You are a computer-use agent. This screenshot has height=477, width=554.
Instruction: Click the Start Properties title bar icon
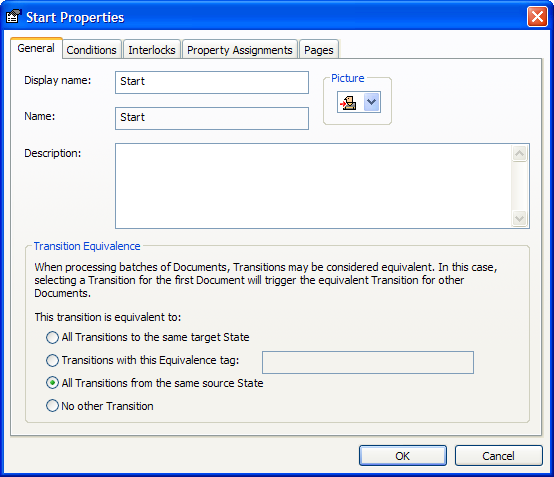tap(13, 17)
